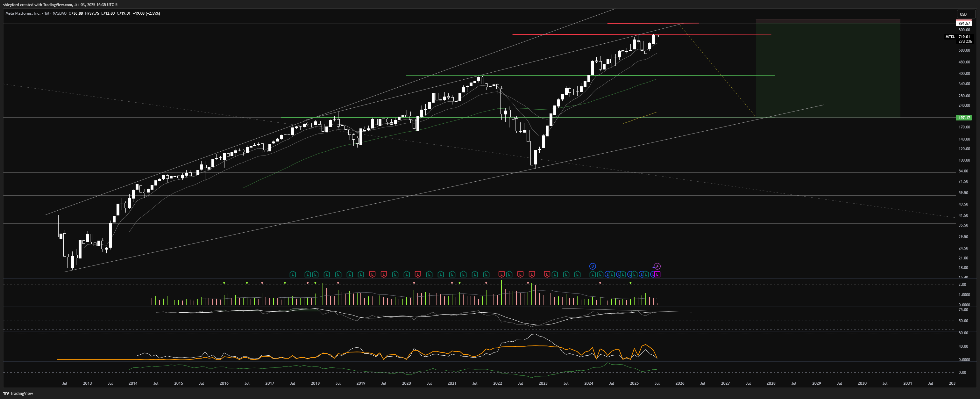Click the blue dividend D marker
This screenshot has width=980, height=399.
point(592,266)
